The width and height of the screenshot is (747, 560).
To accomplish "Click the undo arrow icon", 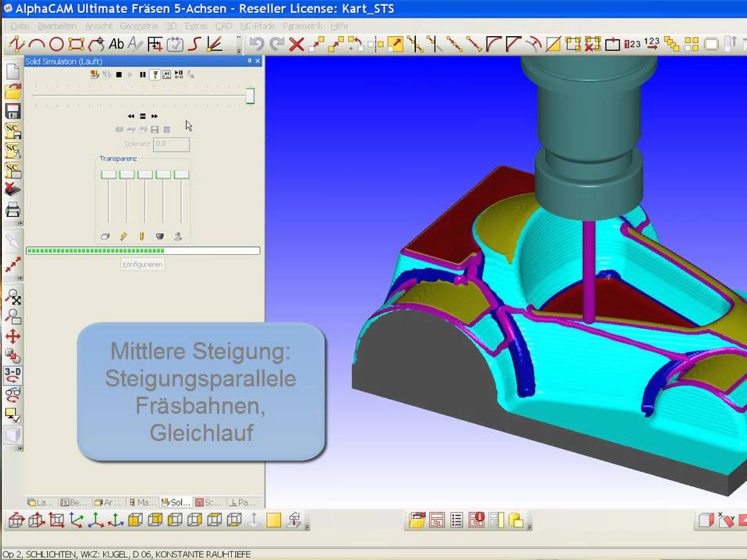I will click(x=256, y=44).
